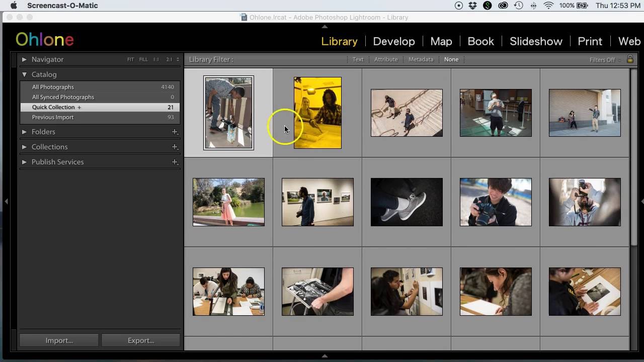Screen dimensions: 644x362
Task: Click the Folders panel plus icon
Action: tap(175, 132)
